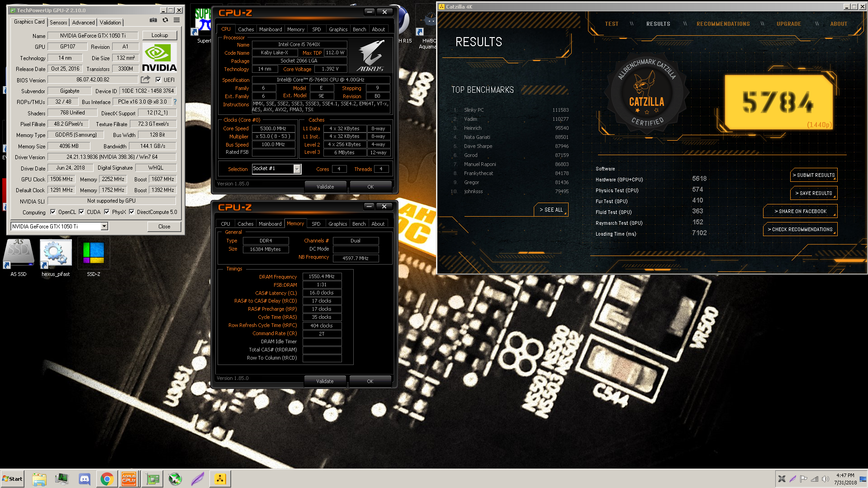Open the SSD-Z desktop icon
868x488 pixels.
click(x=93, y=257)
